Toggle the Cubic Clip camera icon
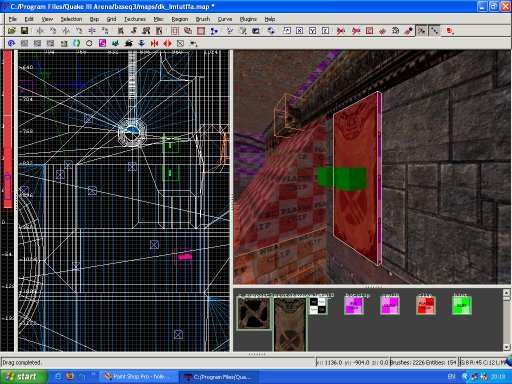Image resolution: width=512 pixels, height=384 pixels. tap(256, 31)
